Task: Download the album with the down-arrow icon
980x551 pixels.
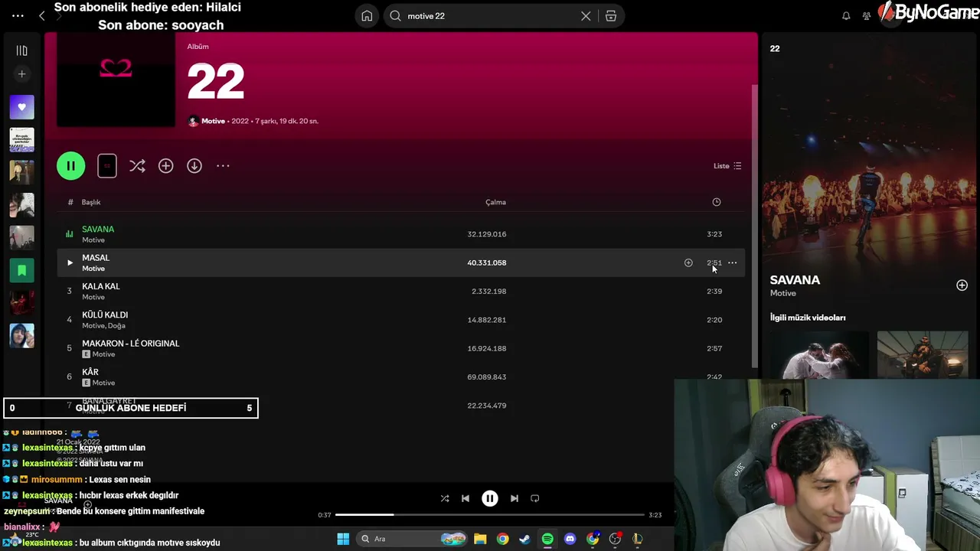Action: [194, 166]
